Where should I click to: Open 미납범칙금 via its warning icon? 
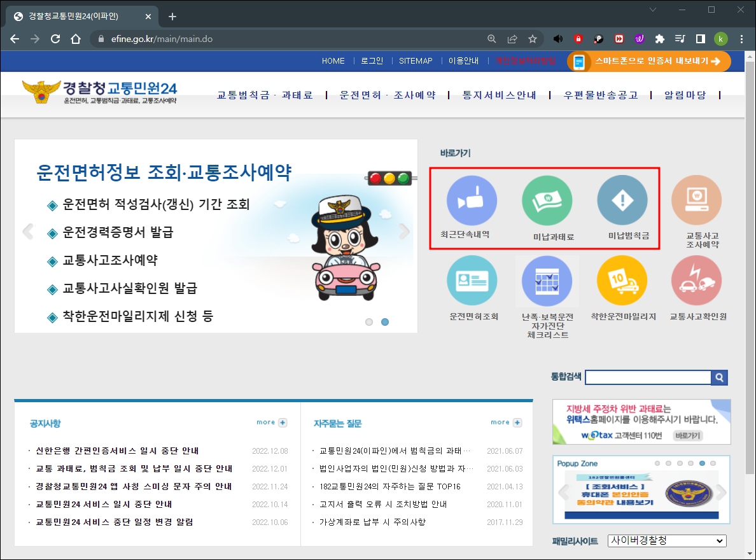point(622,200)
